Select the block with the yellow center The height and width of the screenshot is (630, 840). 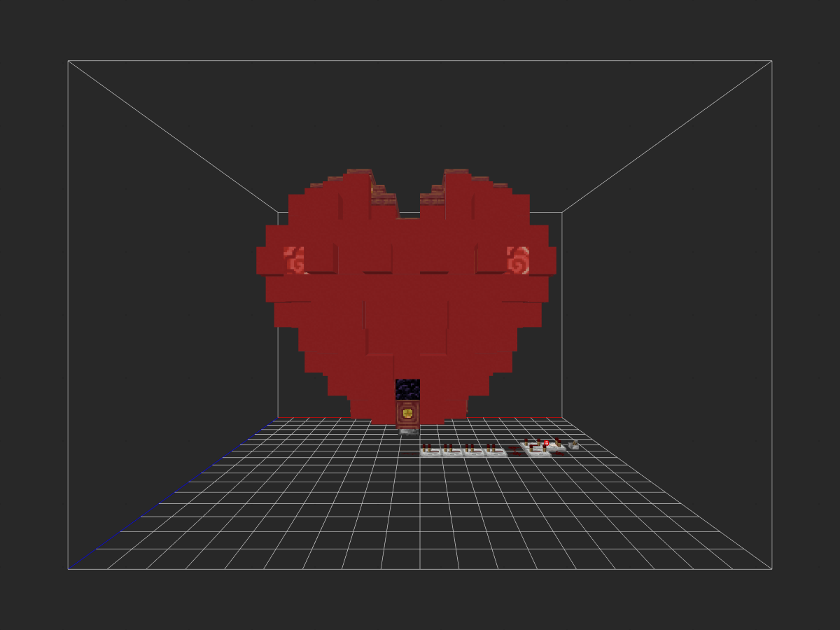pyautogui.click(x=407, y=413)
